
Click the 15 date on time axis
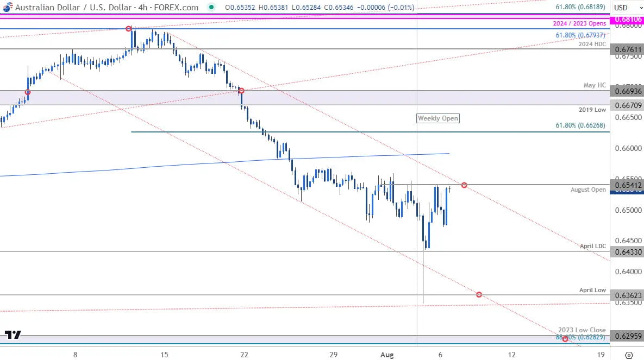164,355
